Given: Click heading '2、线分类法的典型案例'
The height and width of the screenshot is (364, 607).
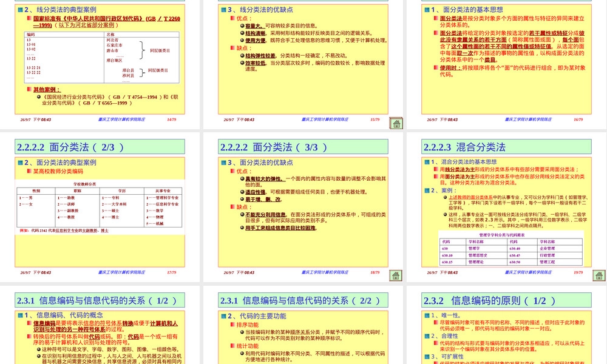Looking at the screenshot, I should click(x=60, y=10).
